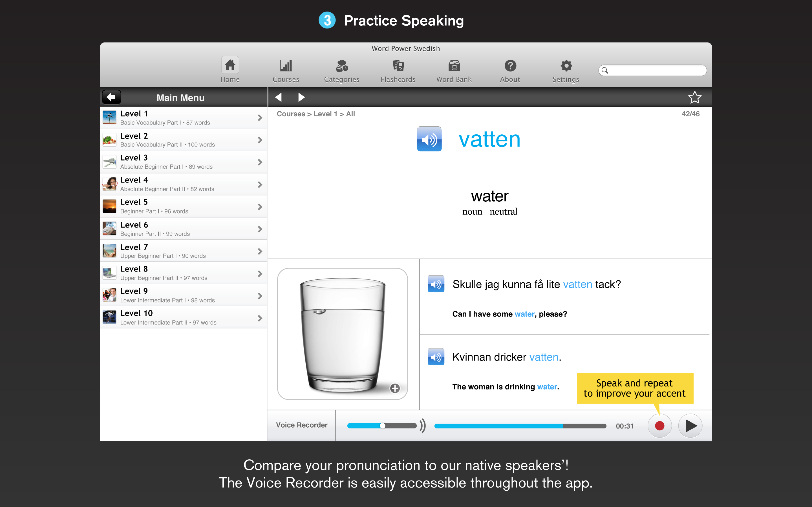Click the back arrow in Main Menu
Viewport: 812px width, 507px height.
pyautogui.click(x=111, y=97)
